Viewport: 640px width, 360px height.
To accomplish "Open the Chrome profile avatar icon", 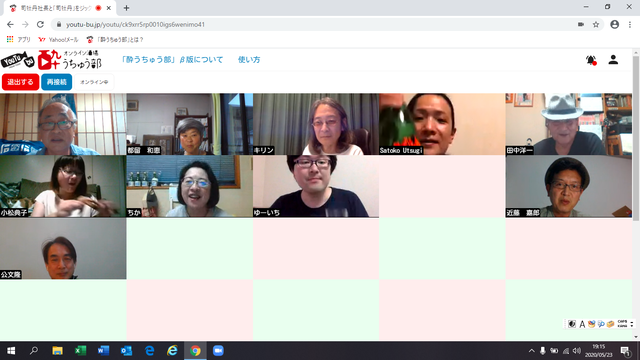I will coord(614,24).
